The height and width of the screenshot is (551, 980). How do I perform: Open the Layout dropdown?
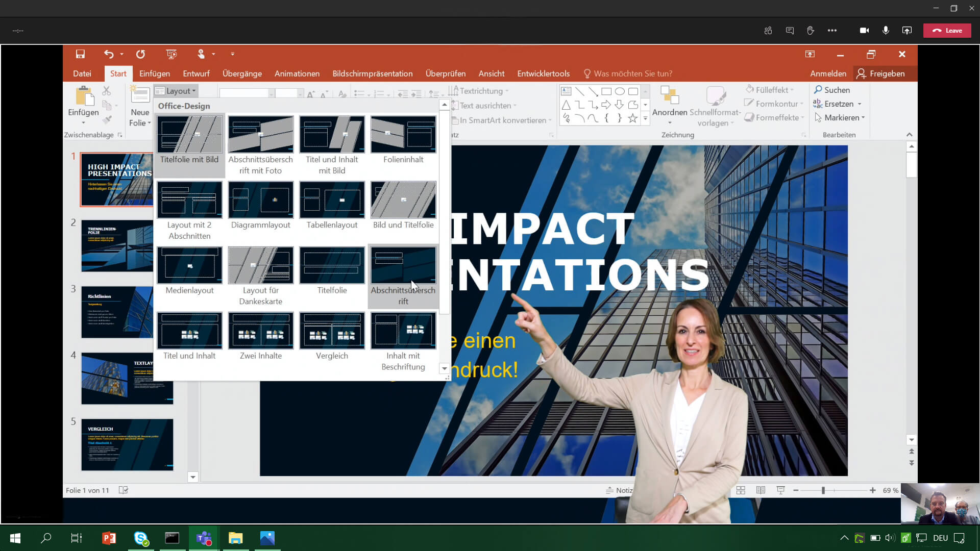[x=176, y=91]
